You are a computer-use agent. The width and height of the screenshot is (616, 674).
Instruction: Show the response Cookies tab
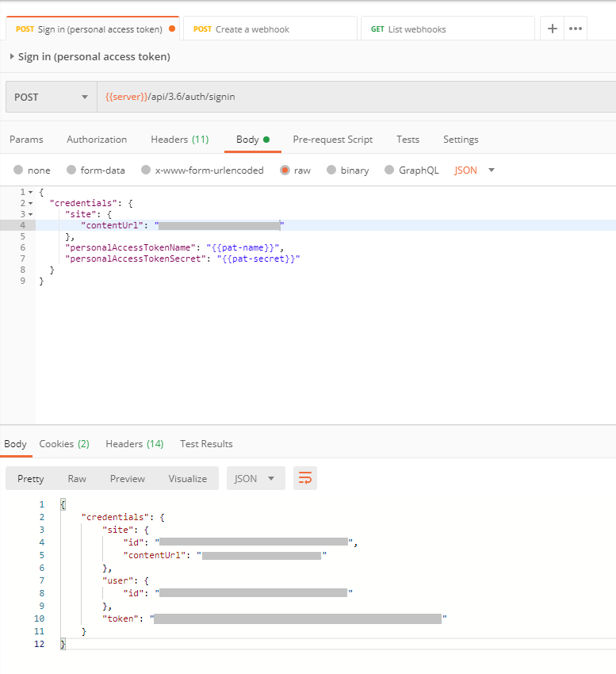click(63, 444)
